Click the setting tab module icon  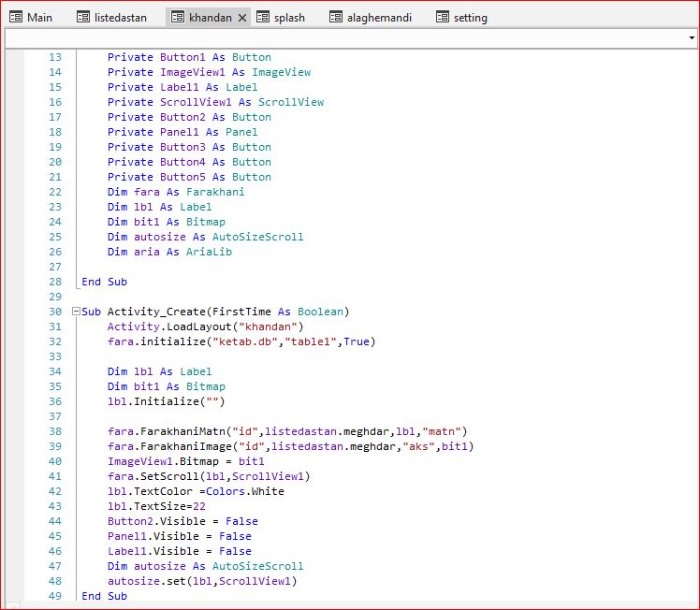tap(443, 17)
